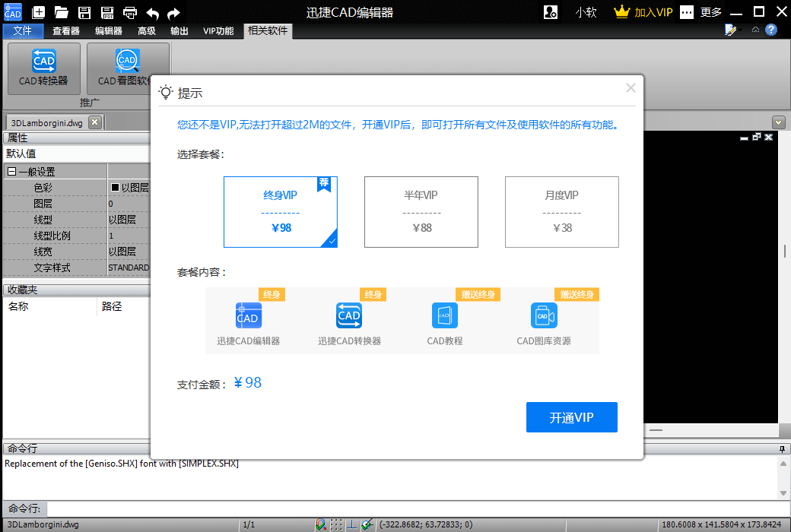Collapse the 一般设置 property group
791x532 pixels.
point(11,172)
